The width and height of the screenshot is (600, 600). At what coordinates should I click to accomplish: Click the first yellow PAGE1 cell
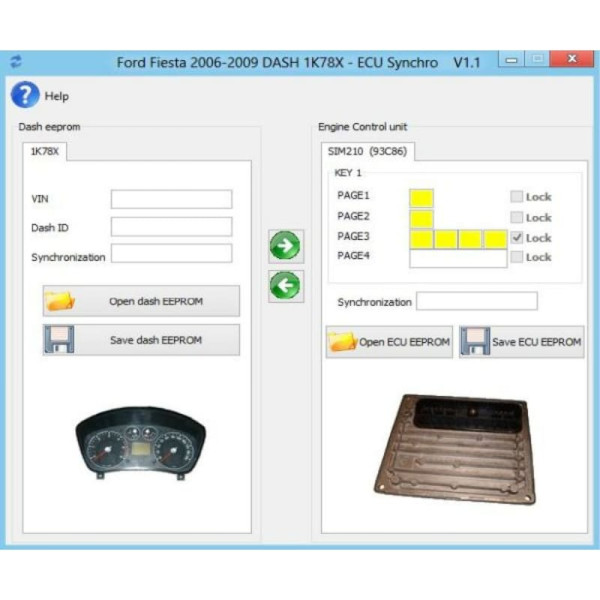tap(421, 198)
